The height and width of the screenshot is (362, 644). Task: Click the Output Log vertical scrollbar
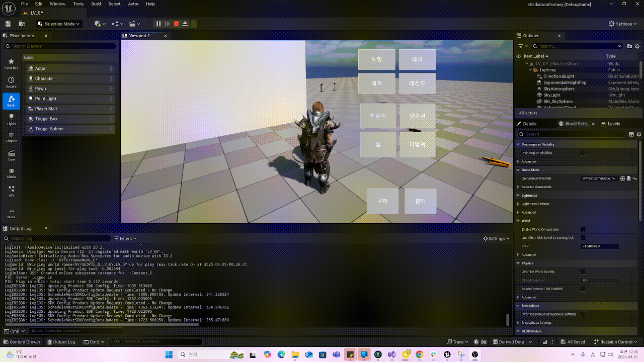coord(507,319)
